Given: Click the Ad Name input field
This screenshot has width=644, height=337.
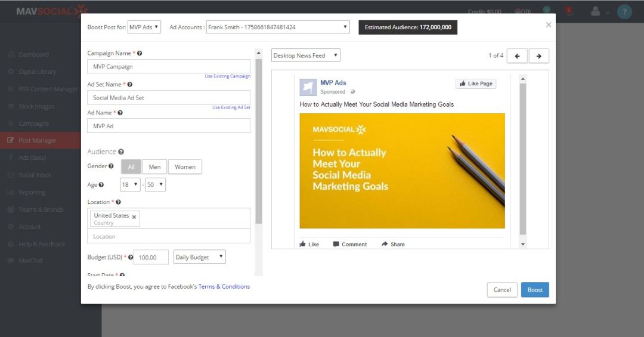Looking at the screenshot, I should 168,126.
